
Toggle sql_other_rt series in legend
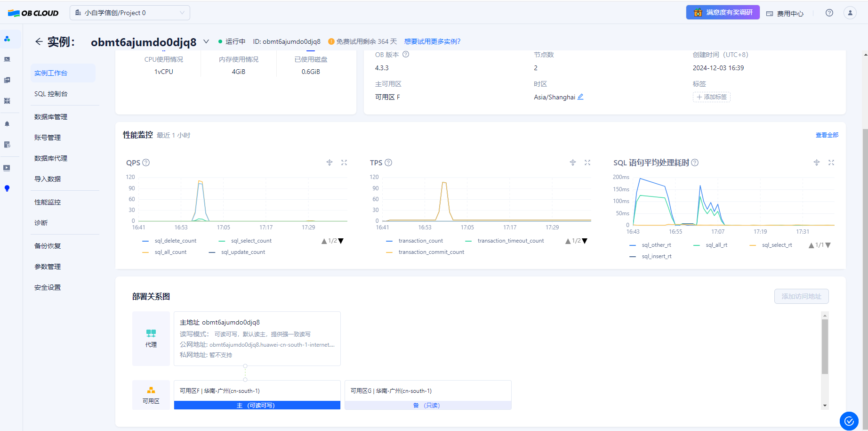click(x=651, y=245)
